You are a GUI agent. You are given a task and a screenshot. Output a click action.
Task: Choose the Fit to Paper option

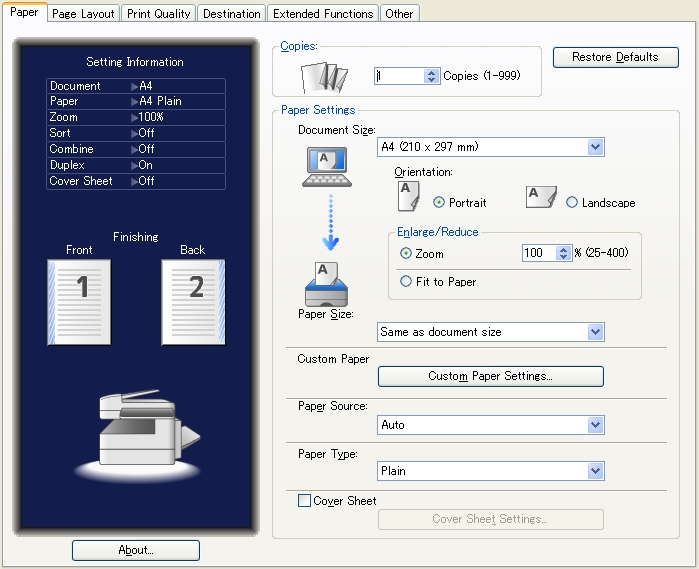click(x=406, y=282)
